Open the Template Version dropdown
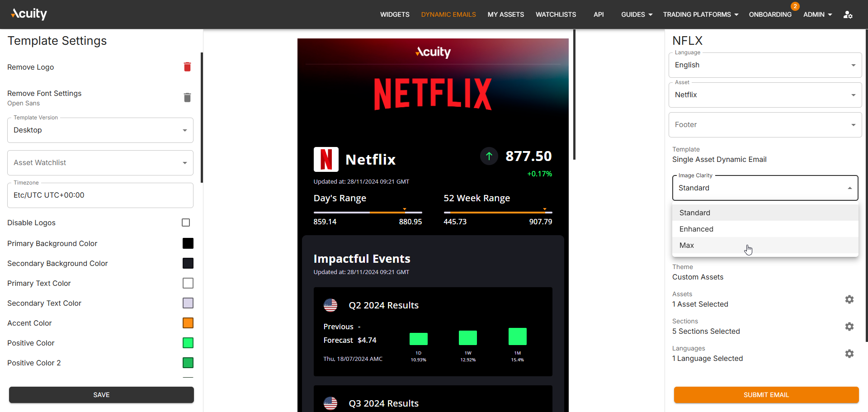 pos(100,130)
